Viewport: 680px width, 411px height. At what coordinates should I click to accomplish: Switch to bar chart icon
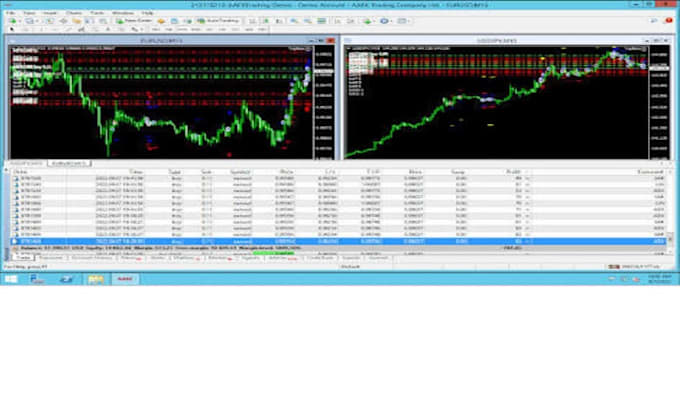pyautogui.click(x=252, y=21)
